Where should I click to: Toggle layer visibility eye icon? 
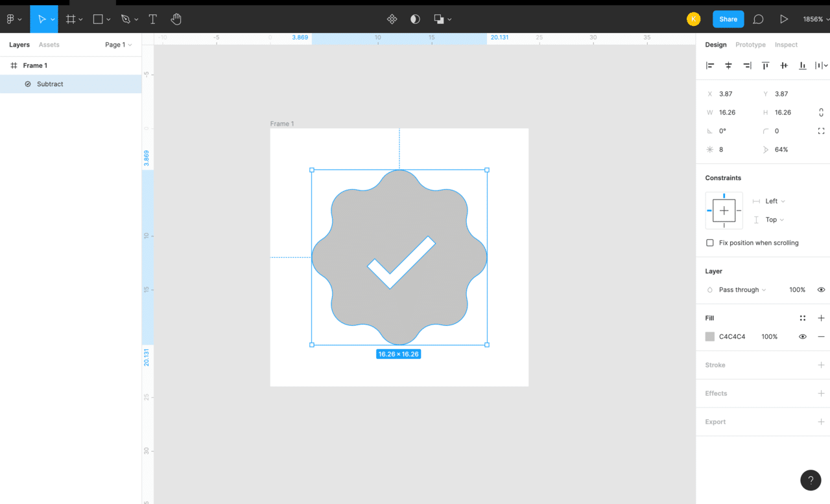821,290
